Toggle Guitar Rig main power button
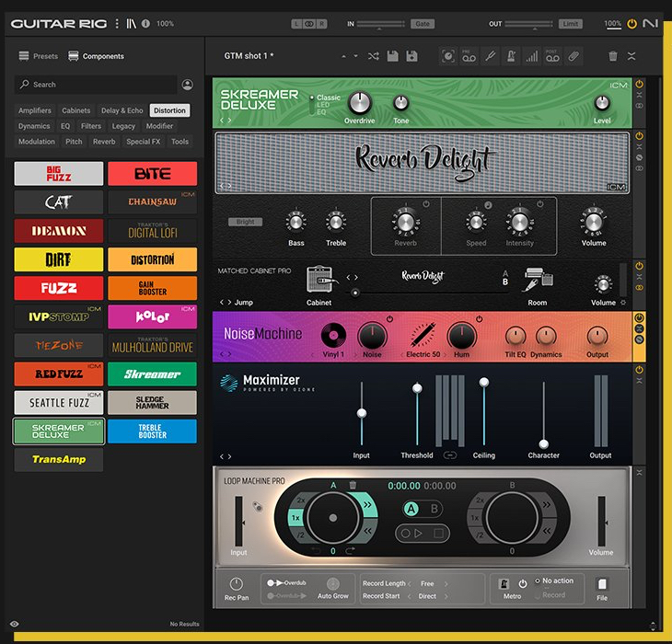Viewport: 672px width, 644px height. (x=631, y=24)
